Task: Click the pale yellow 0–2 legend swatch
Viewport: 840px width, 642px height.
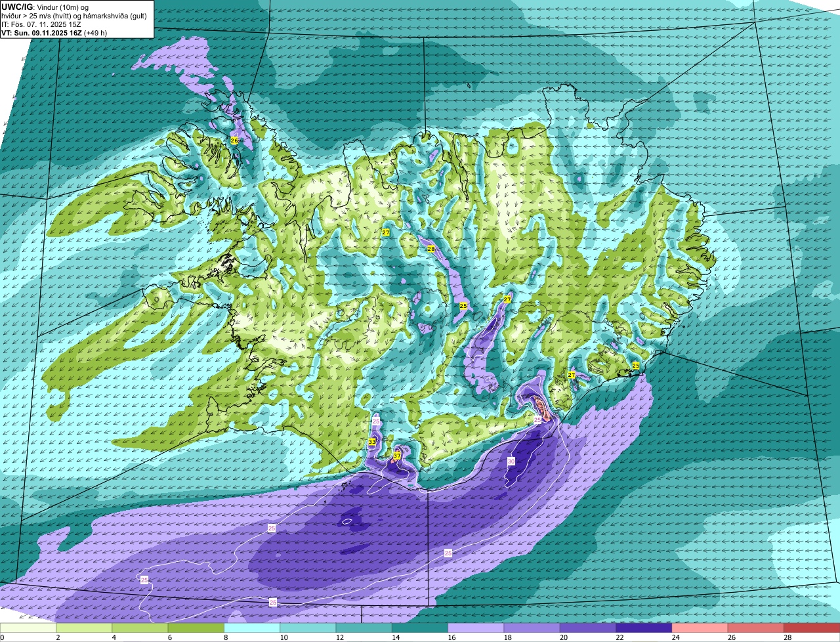Action: [28, 628]
